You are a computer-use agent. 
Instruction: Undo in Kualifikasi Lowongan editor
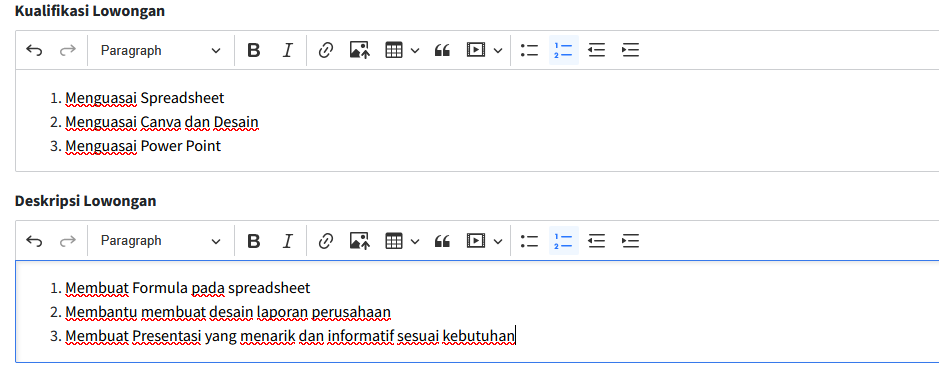click(x=35, y=50)
